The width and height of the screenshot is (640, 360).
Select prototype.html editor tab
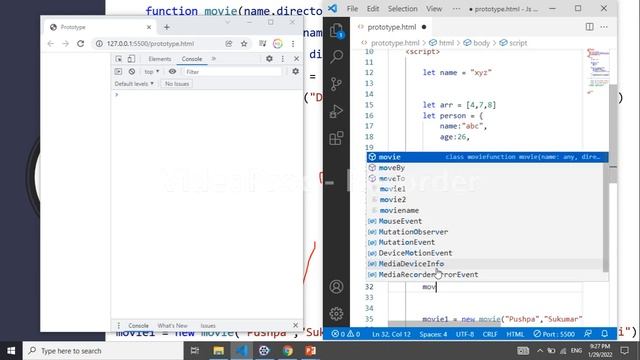click(392, 27)
